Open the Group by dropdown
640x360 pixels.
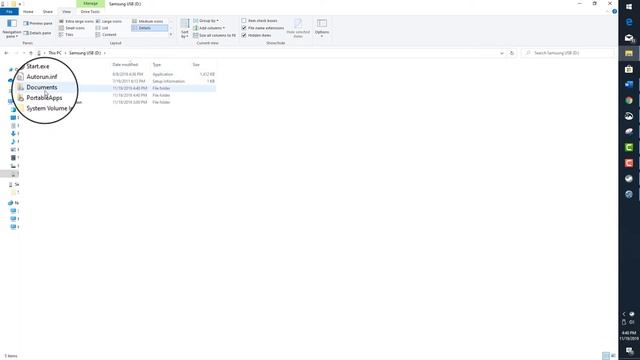pyautogui.click(x=206, y=20)
